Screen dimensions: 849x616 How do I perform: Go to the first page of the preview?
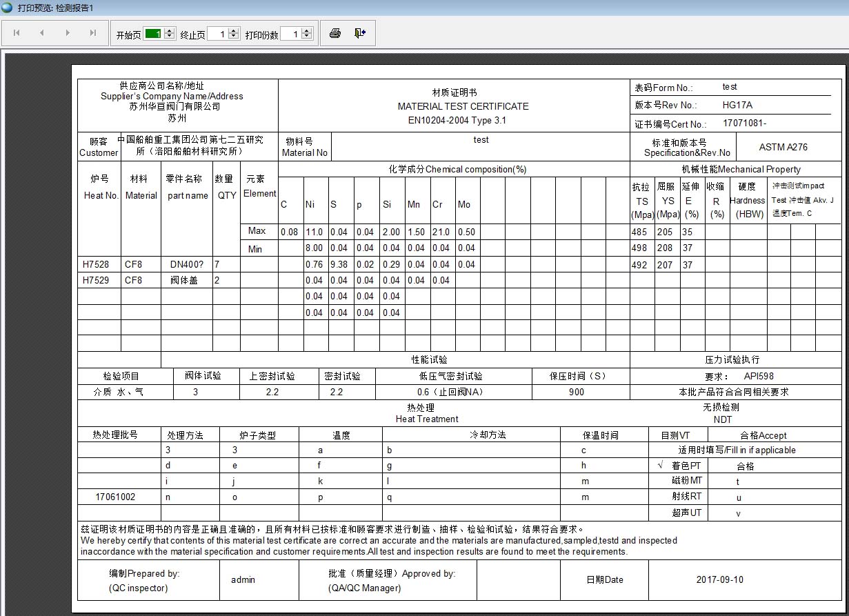[x=17, y=33]
